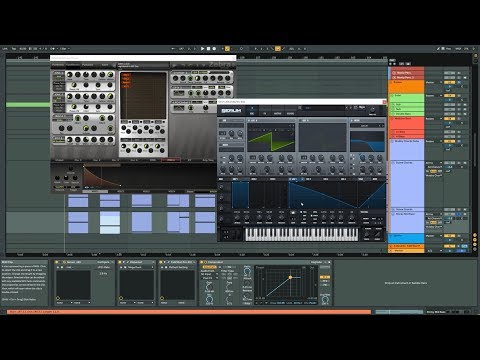Select the green clip at arranger's left edge

28,105
